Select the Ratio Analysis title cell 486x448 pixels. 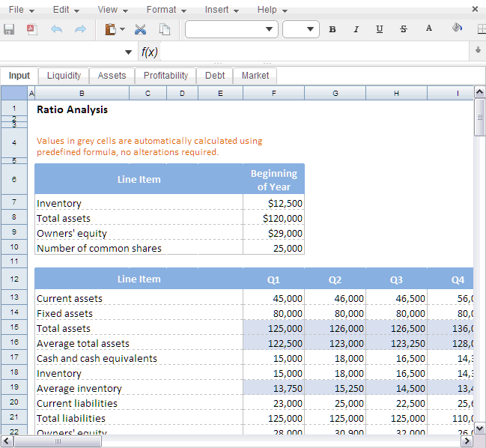click(x=72, y=109)
